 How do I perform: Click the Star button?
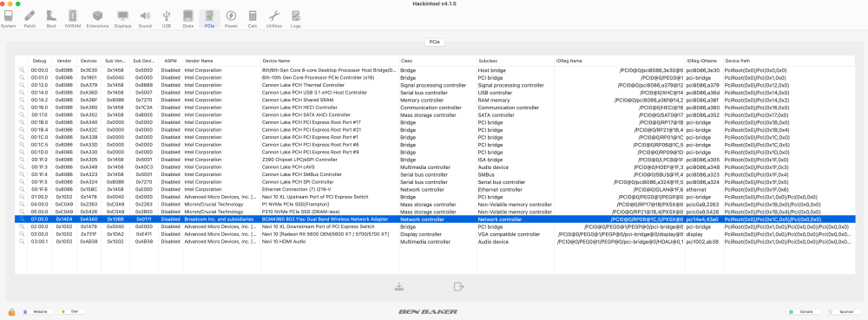[73, 311]
